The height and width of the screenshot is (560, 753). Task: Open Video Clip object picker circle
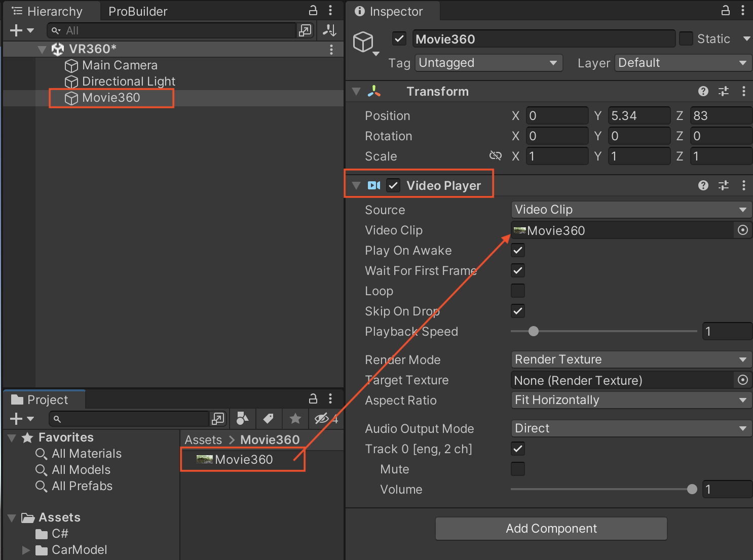coord(742,230)
